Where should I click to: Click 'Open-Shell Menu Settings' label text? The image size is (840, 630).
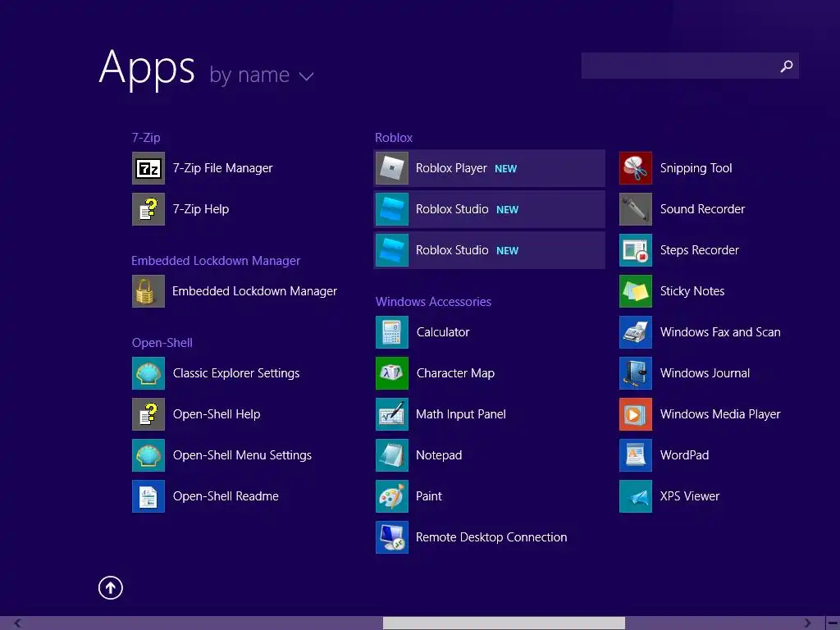242,454
